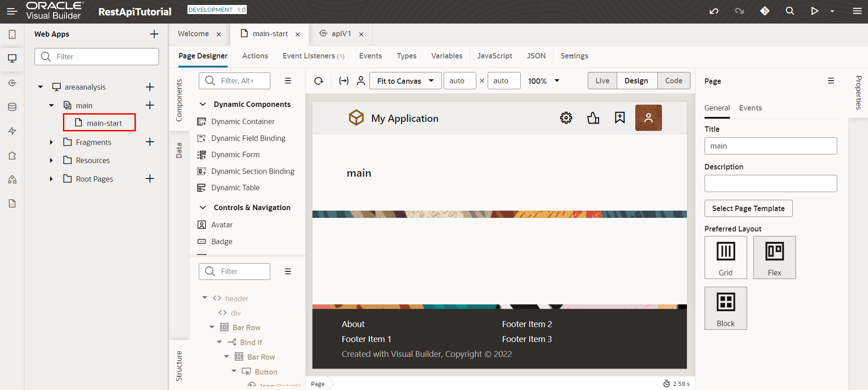This screenshot has height=390, width=868.
Task: Select the Block preferred layout
Action: pyautogui.click(x=725, y=308)
